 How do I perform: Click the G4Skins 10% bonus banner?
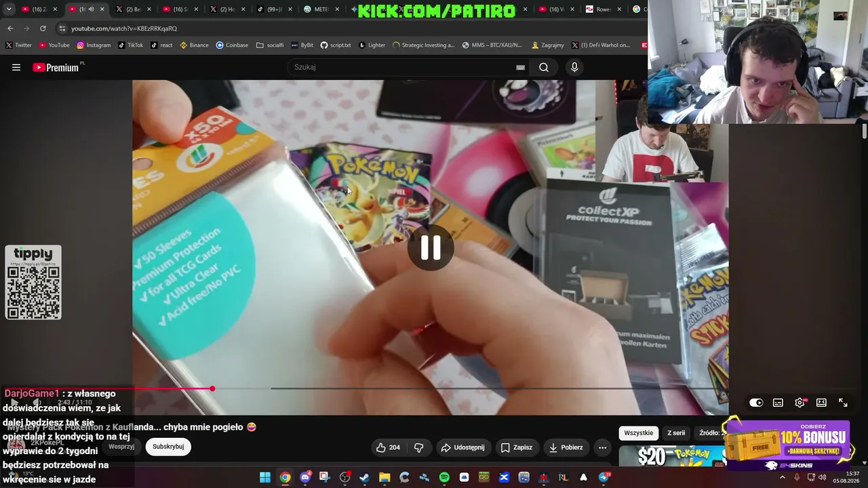(788, 445)
